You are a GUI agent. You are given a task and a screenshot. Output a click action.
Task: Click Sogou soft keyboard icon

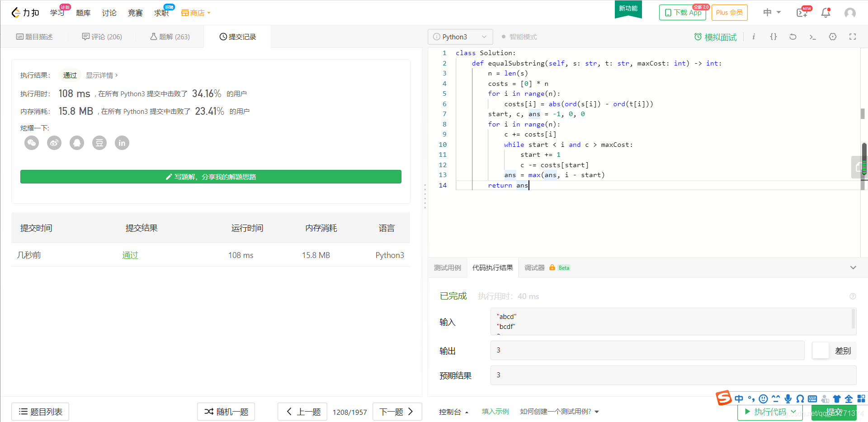coord(812,399)
